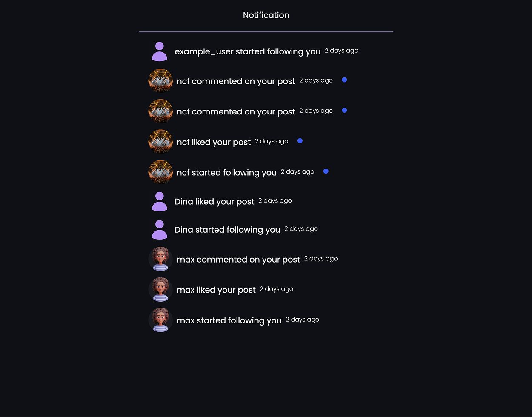Viewport: 532px width, 417px height.
Task: Click ncf's avatar on first comment notification
Action: click(x=160, y=81)
